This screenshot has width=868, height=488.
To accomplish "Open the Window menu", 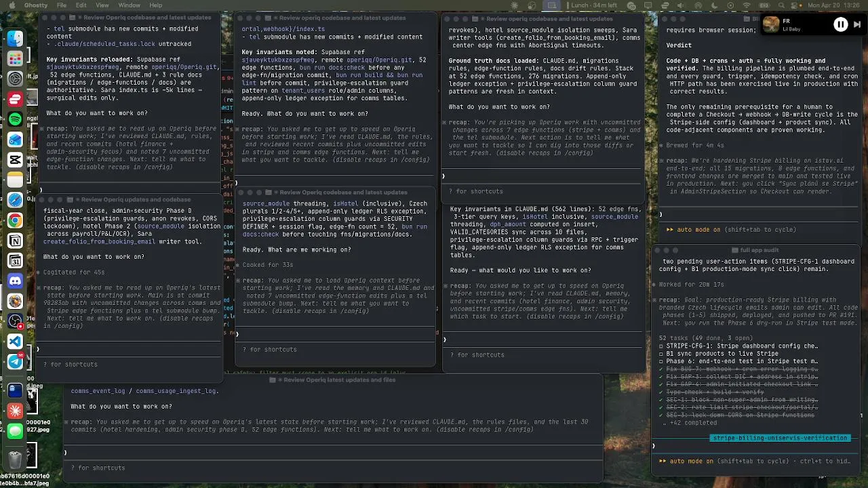I will coord(129,5).
